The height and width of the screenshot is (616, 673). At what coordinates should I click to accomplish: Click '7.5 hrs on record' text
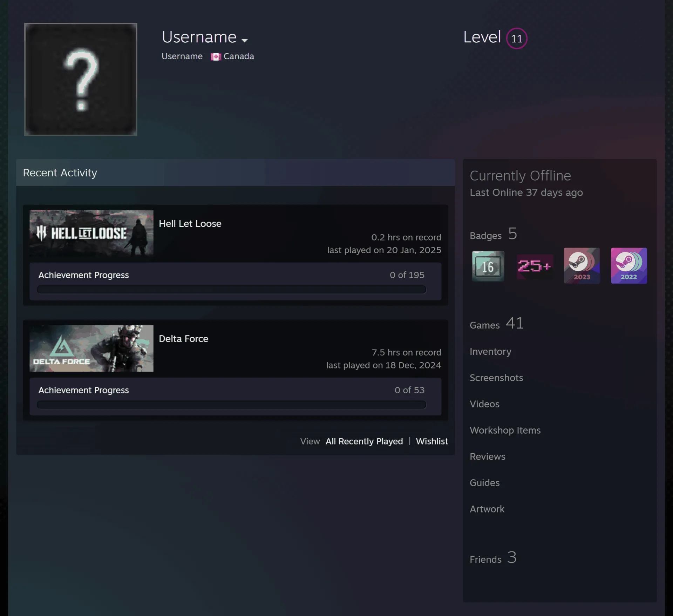click(406, 352)
